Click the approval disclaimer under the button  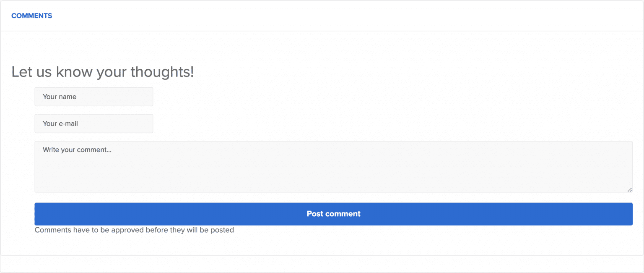[134, 230]
